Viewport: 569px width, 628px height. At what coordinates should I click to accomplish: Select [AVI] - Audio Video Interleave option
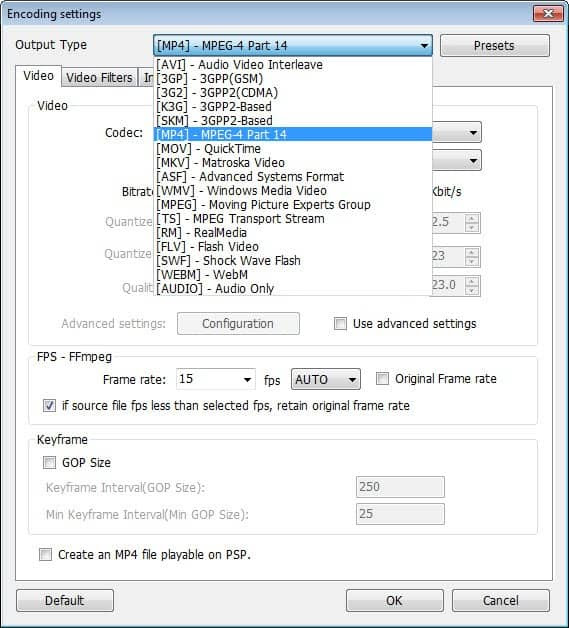[x=293, y=65]
